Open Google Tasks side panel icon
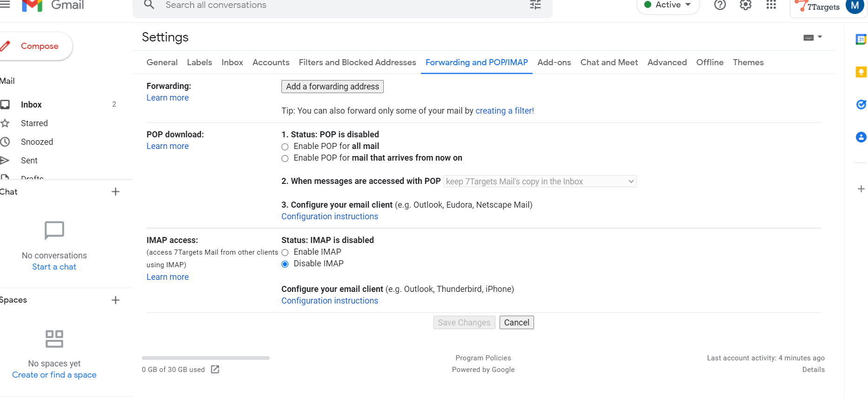The height and width of the screenshot is (399, 868). click(x=861, y=105)
